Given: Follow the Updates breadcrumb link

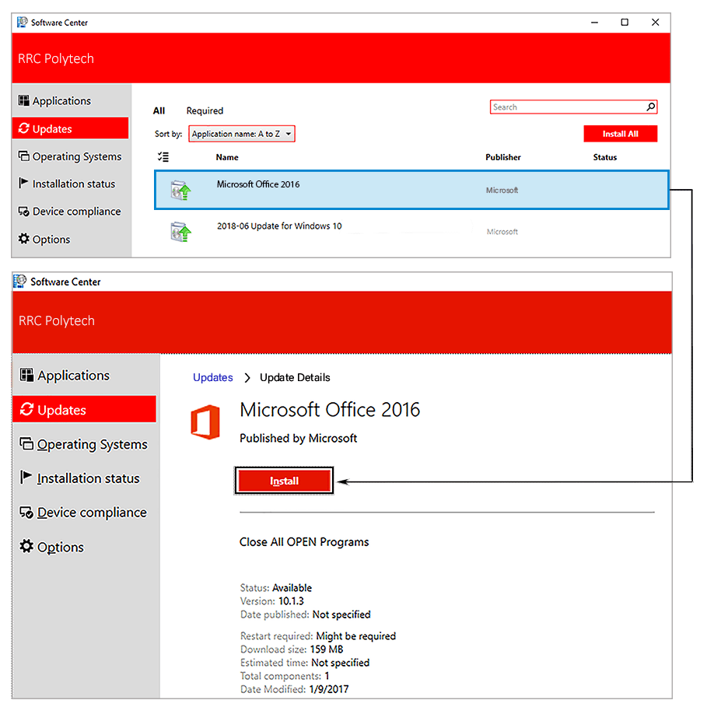Looking at the screenshot, I should coord(212,377).
